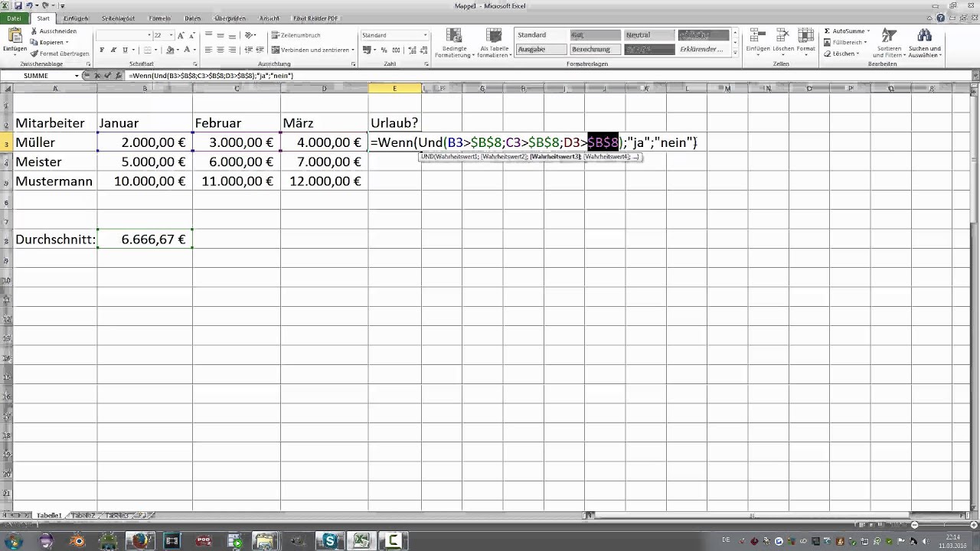This screenshot has width=980, height=551.
Task: Open font size dropdown showing 22
Action: [x=170, y=35]
